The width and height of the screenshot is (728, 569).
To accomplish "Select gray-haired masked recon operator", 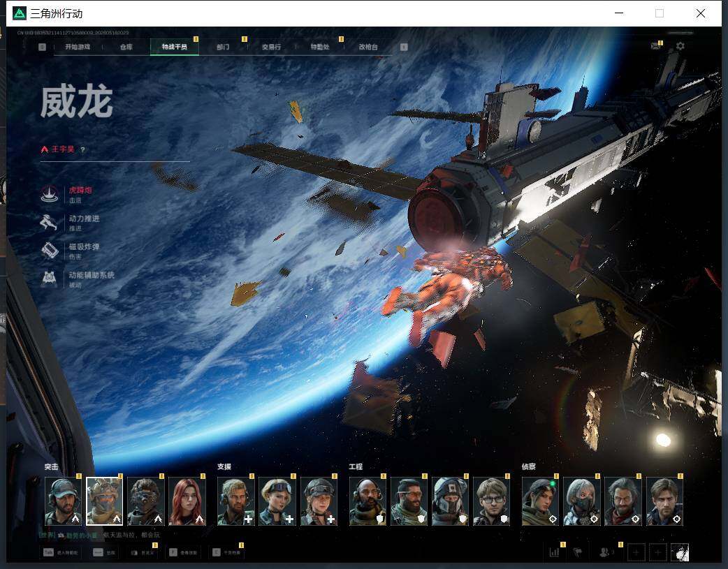I will point(582,501).
